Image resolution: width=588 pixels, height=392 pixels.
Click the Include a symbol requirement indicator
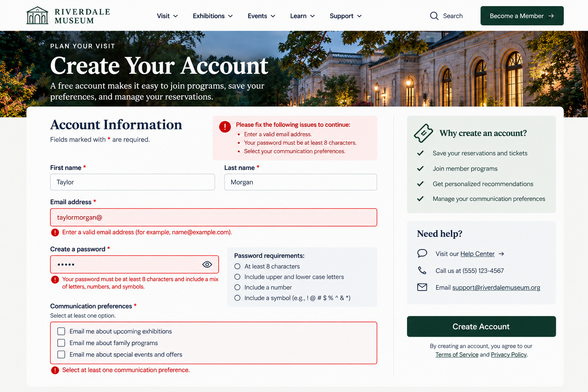tap(237, 298)
